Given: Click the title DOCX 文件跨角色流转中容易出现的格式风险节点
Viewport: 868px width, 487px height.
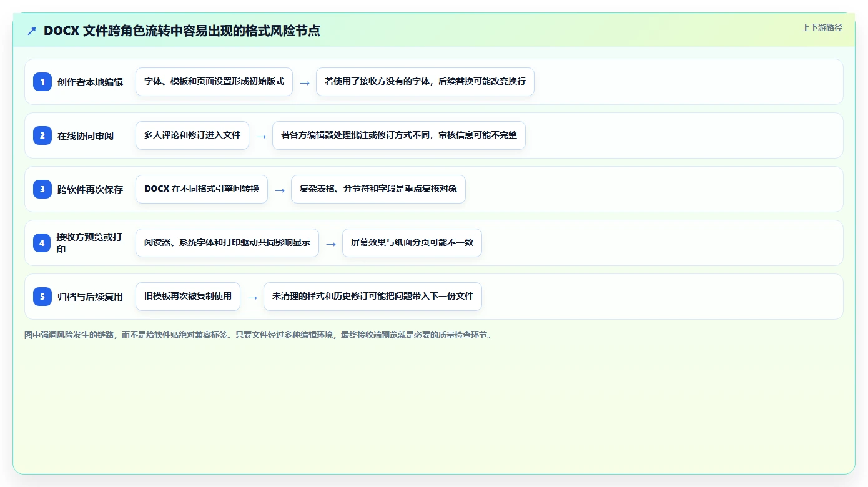Looking at the screenshot, I should point(182,31).
